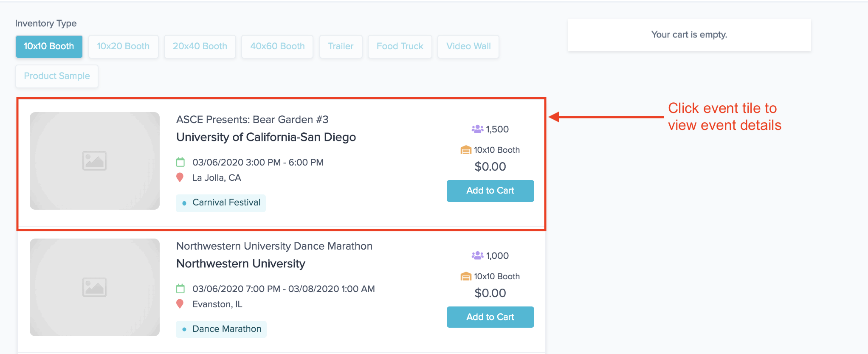Open the ASCE Presents: Bear Garden #3 title
This screenshot has height=354, width=868.
click(x=252, y=120)
